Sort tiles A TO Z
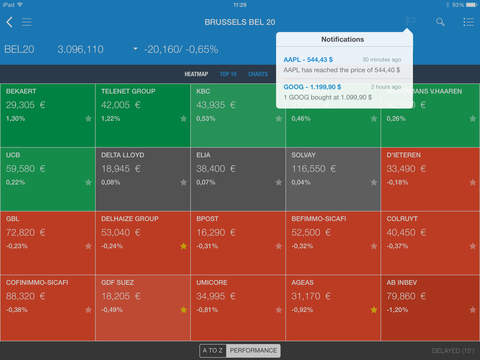 (213, 351)
